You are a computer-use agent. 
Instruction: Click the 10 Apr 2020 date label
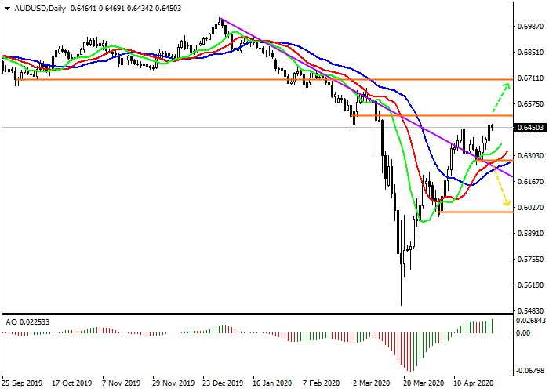471,385
